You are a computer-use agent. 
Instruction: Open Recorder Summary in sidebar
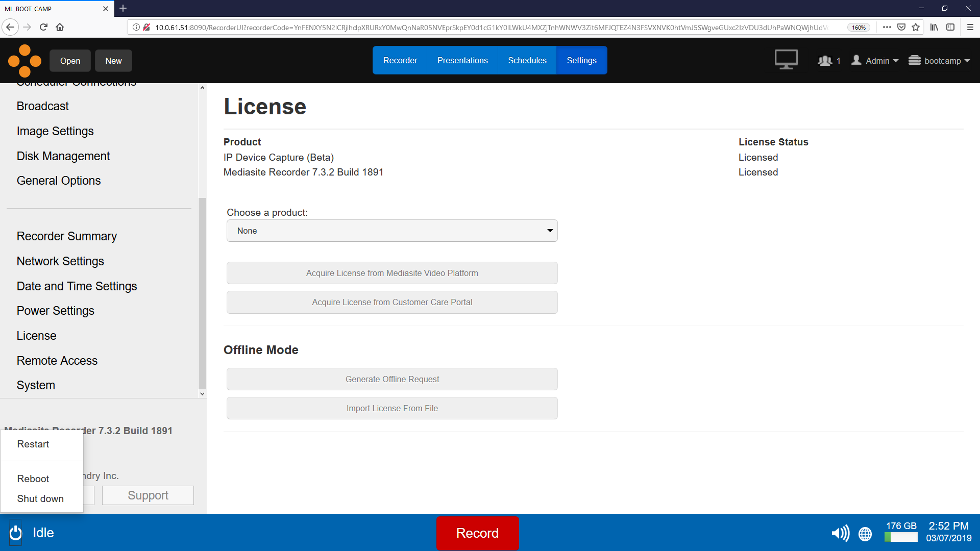pos(67,236)
